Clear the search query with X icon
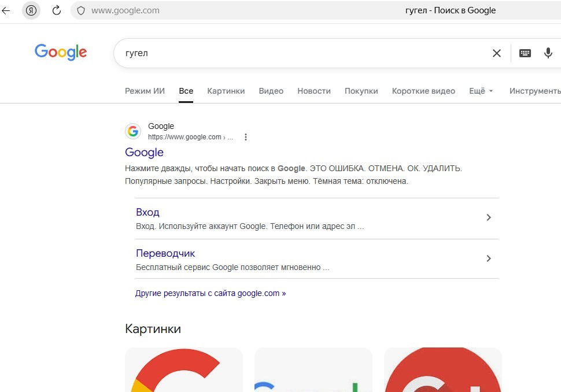This screenshot has width=561, height=392. click(497, 53)
